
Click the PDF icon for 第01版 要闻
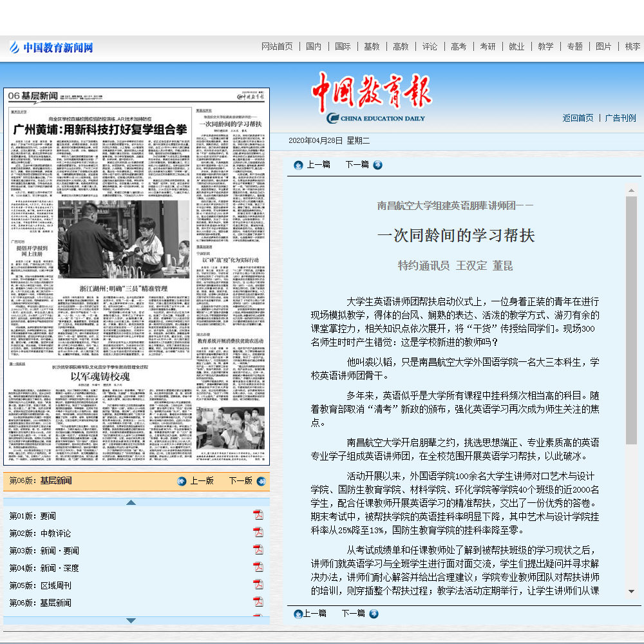pyautogui.click(x=260, y=514)
